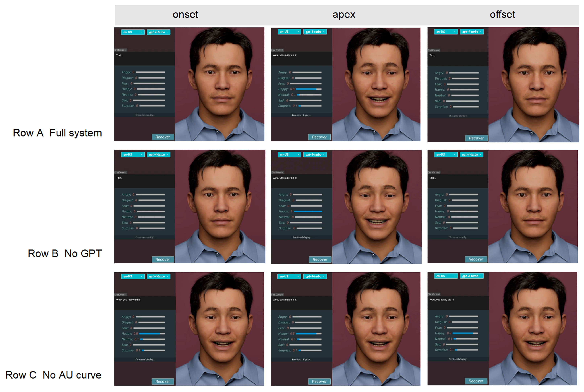This screenshot has height=392, width=584.
Task: Open en-US dropdown in Row C apex panel
Action: 289,277
